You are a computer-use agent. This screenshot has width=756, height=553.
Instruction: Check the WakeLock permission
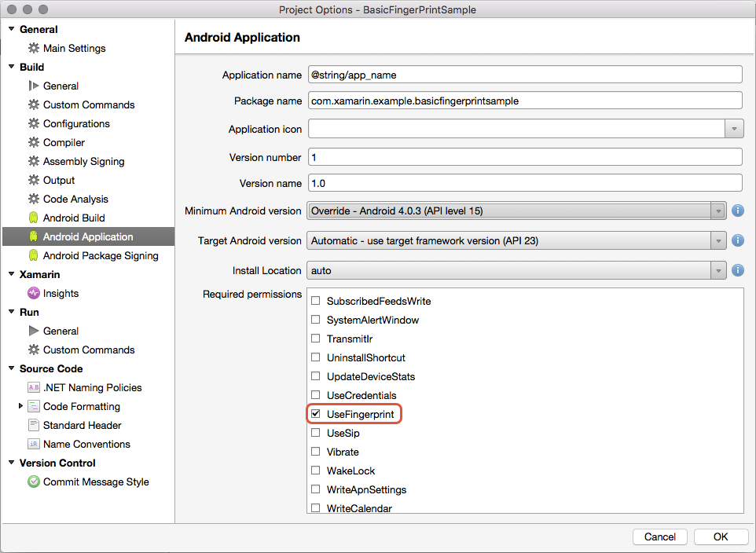pyautogui.click(x=316, y=471)
